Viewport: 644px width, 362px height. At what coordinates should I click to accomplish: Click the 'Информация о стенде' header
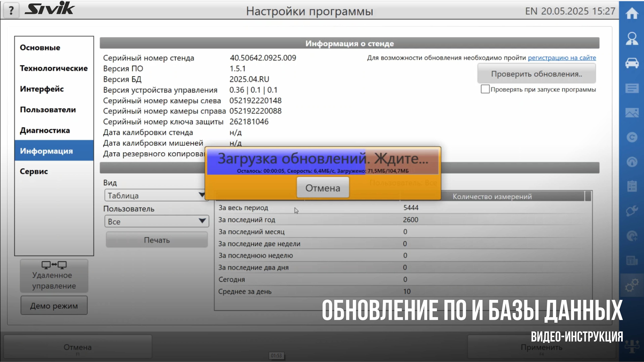tap(350, 43)
